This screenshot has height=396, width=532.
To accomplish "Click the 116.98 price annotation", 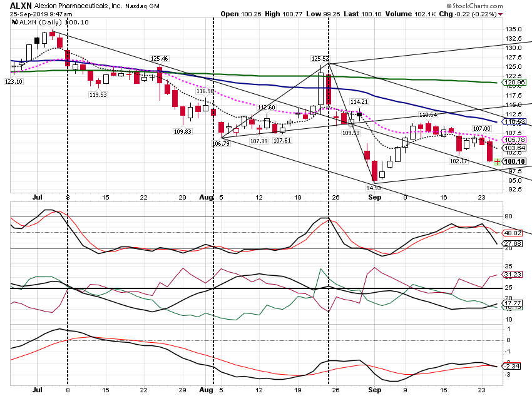I will point(205,91).
